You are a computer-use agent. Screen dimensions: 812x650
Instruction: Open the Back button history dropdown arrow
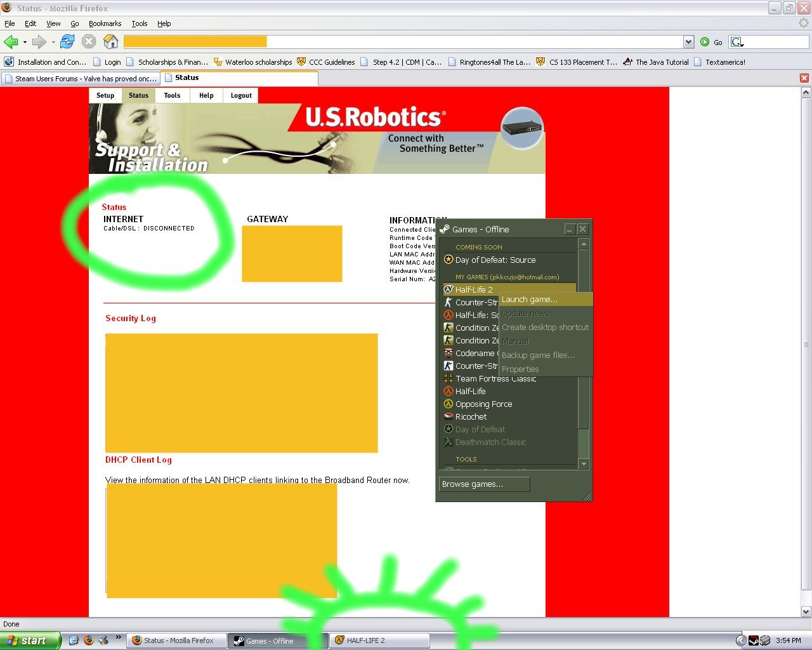point(25,42)
